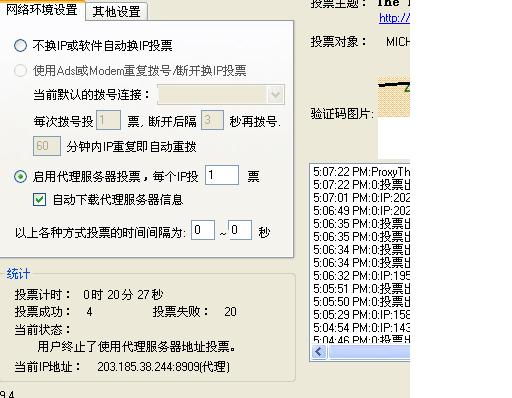Image resolution: width=512 pixels, height=398 pixels.
Task: Switch to the 网络环境设置 tab
Action: (x=42, y=9)
